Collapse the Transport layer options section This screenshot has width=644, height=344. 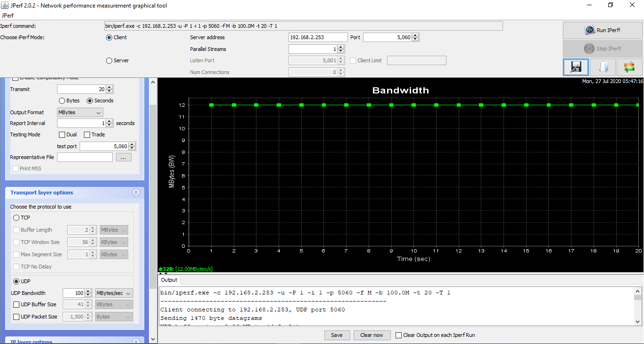click(x=136, y=193)
